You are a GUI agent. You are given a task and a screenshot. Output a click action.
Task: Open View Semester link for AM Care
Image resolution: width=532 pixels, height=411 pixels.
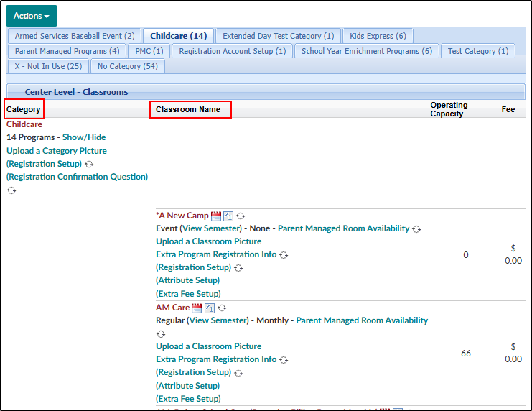(219, 320)
